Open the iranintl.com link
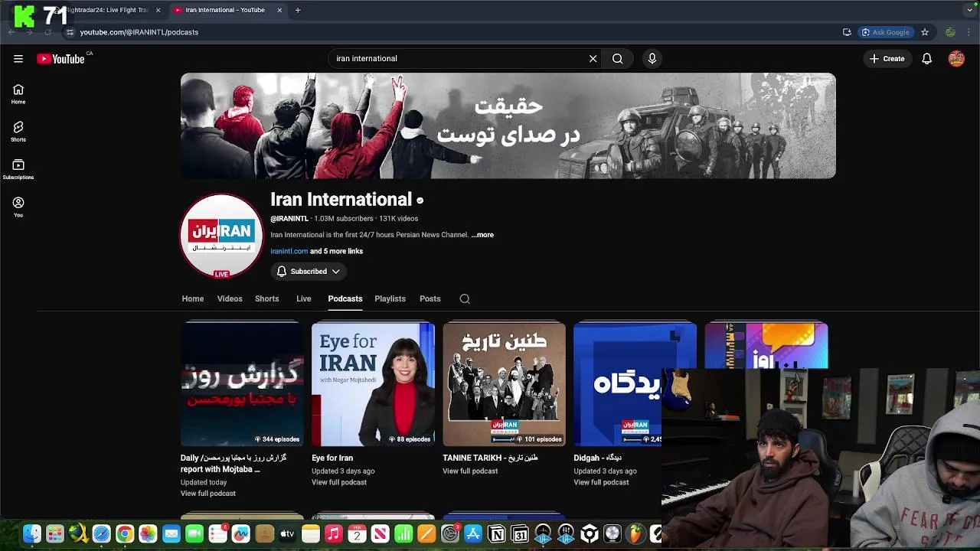The height and width of the screenshot is (551, 980). [x=289, y=251]
